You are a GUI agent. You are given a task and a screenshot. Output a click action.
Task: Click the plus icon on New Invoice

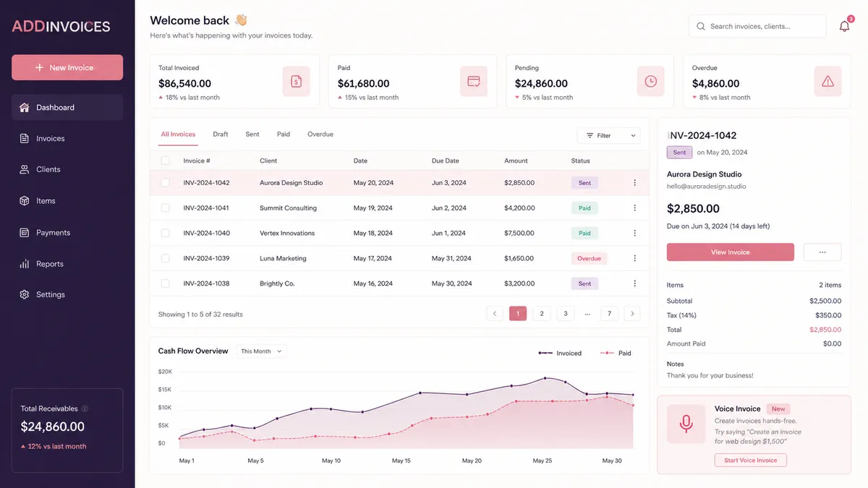tap(40, 67)
